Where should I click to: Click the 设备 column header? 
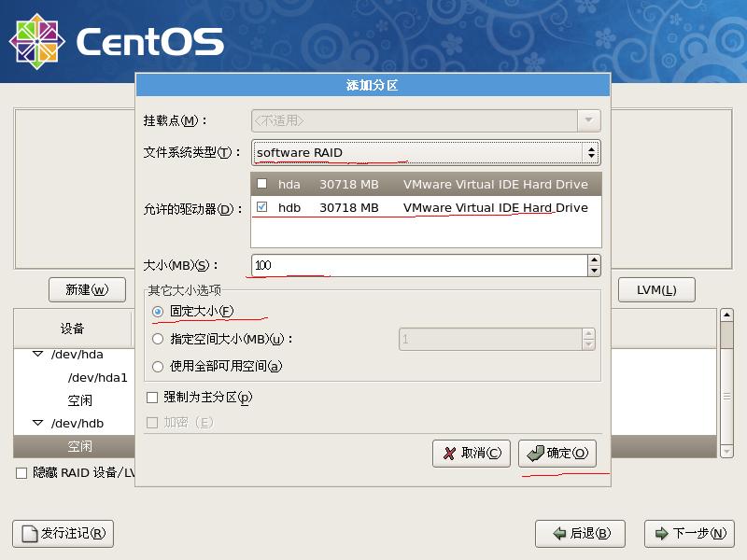(73, 329)
